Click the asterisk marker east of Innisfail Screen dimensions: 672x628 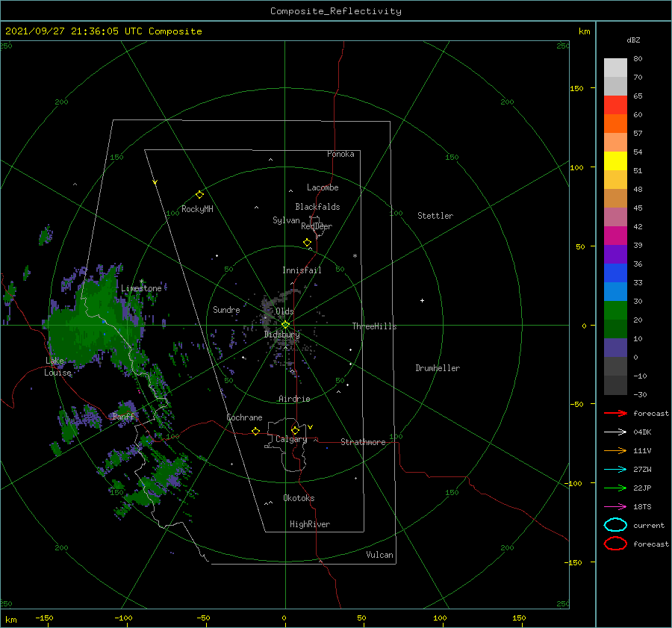click(x=355, y=256)
